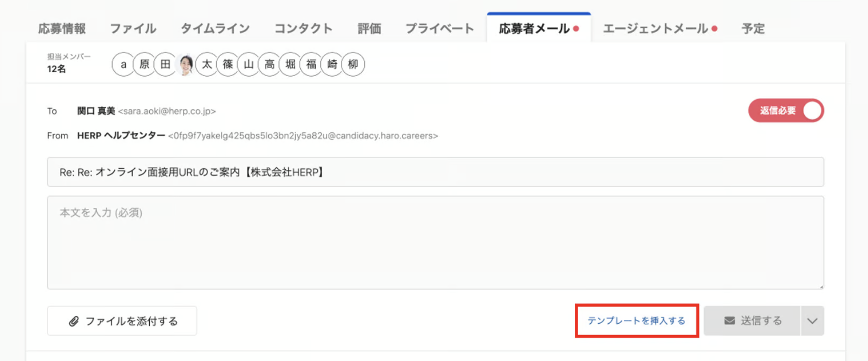Image resolution: width=868 pixels, height=361 pixels.
Task: Expand the send options dropdown arrow
Action: point(812,321)
